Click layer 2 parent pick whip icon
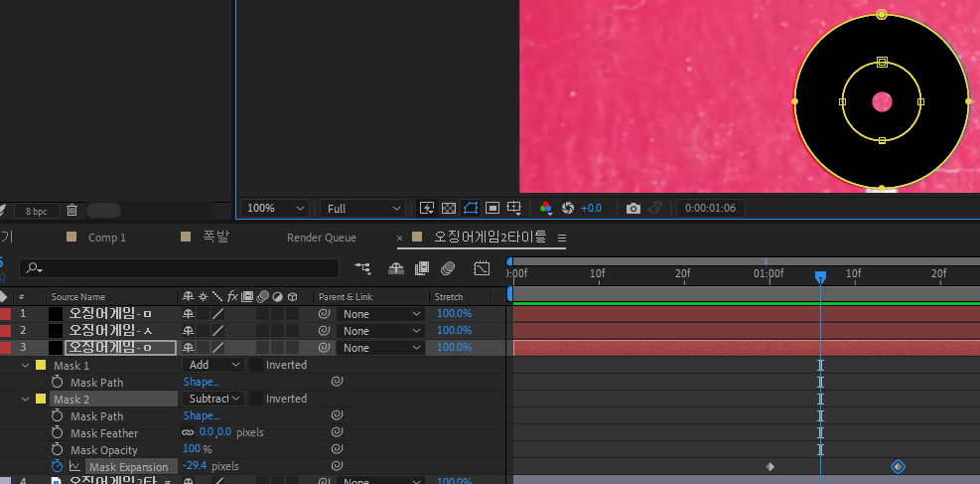The width and height of the screenshot is (980, 484). click(x=324, y=331)
